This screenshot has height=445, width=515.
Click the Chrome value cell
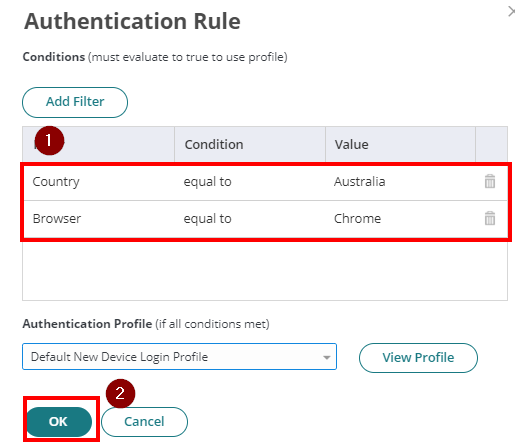tap(357, 219)
